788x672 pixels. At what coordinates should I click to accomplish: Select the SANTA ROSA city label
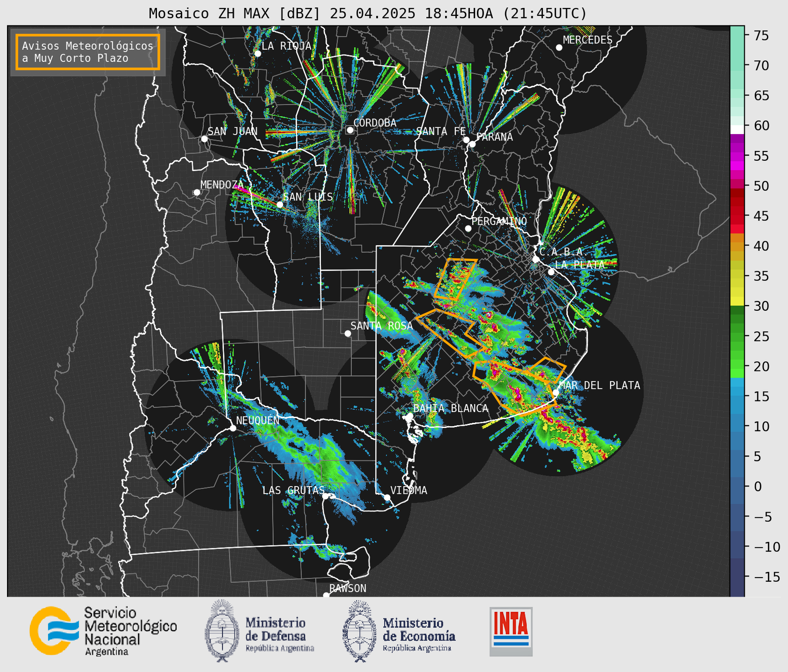[382, 326]
